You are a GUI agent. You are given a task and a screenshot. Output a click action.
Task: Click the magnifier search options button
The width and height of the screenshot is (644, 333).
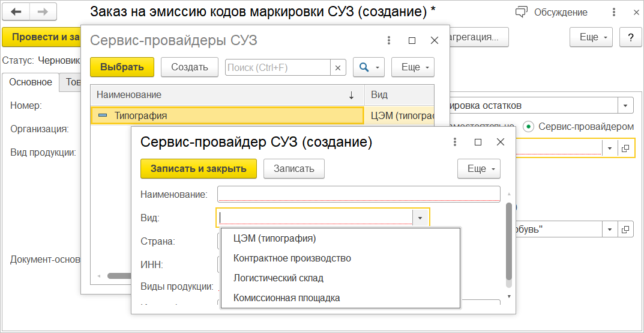pos(369,67)
